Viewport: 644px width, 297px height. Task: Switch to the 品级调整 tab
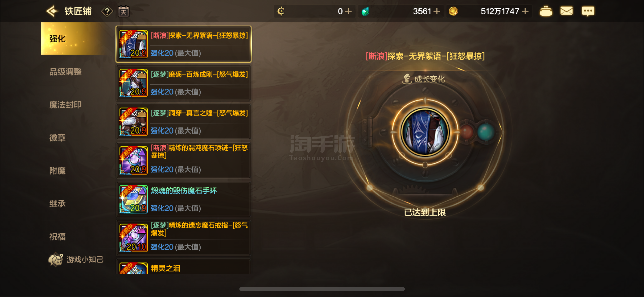[x=65, y=72]
